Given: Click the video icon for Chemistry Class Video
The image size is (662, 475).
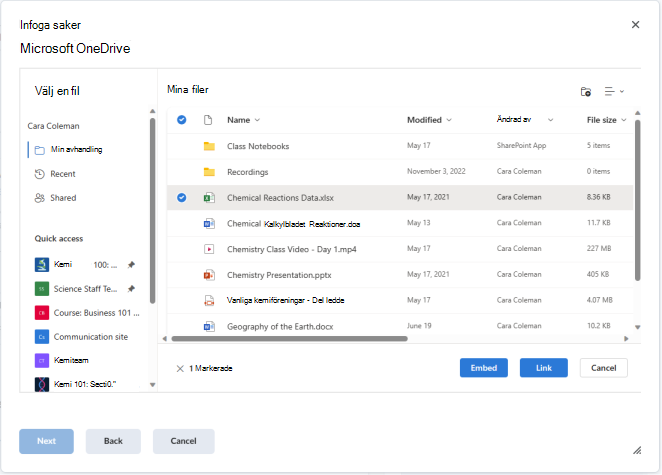Looking at the screenshot, I should [209, 249].
